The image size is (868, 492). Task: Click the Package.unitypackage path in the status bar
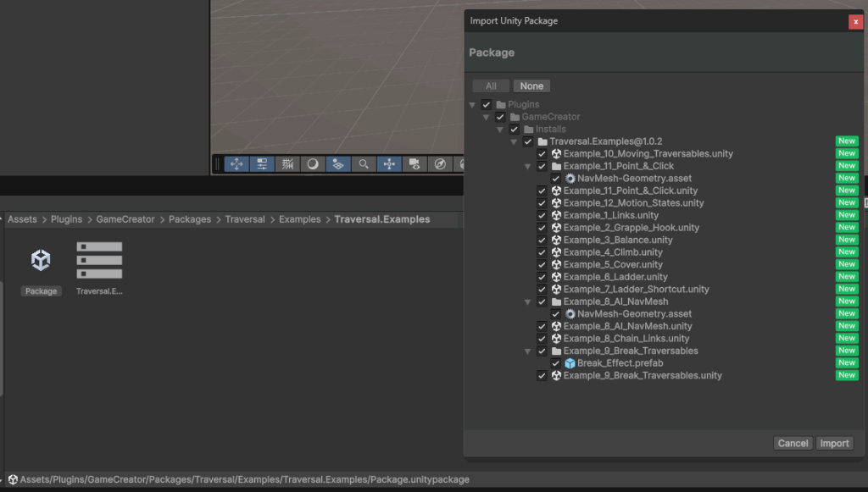point(245,479)
